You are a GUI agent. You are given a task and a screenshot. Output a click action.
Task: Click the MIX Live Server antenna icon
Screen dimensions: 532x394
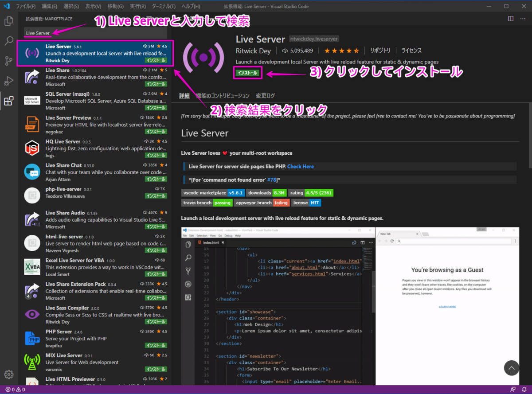[32, 362]
